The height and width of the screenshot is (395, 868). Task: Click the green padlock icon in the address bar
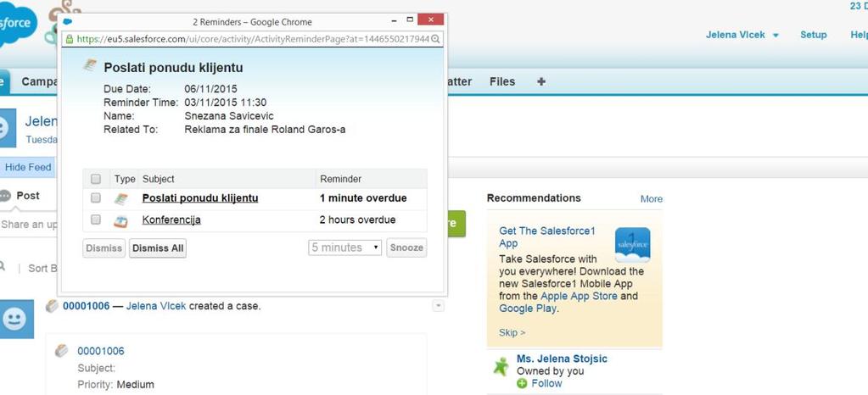(x=70, y=39)
